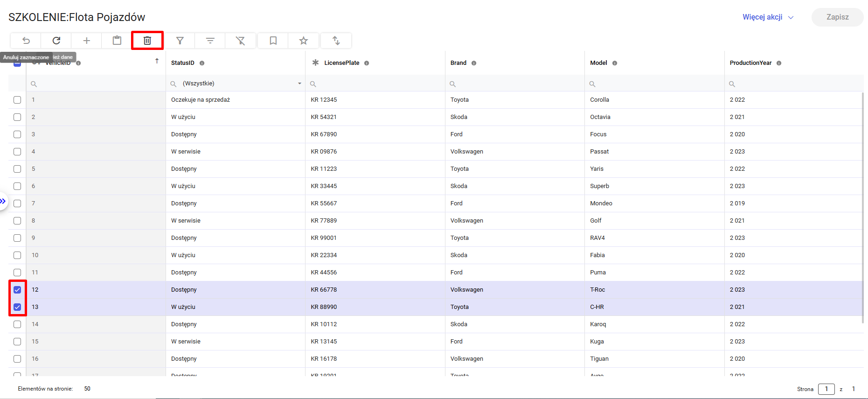This screenshot has width=868, height=399.
Task: Add a new row with plus icon
Action: tap(87, 41)
